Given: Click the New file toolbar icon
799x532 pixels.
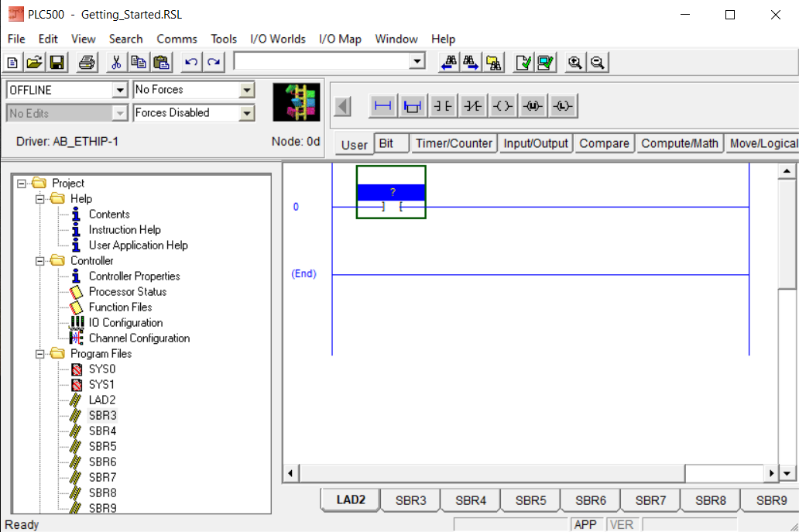Looking at the screenshot, I should click(x=12, y=62).
